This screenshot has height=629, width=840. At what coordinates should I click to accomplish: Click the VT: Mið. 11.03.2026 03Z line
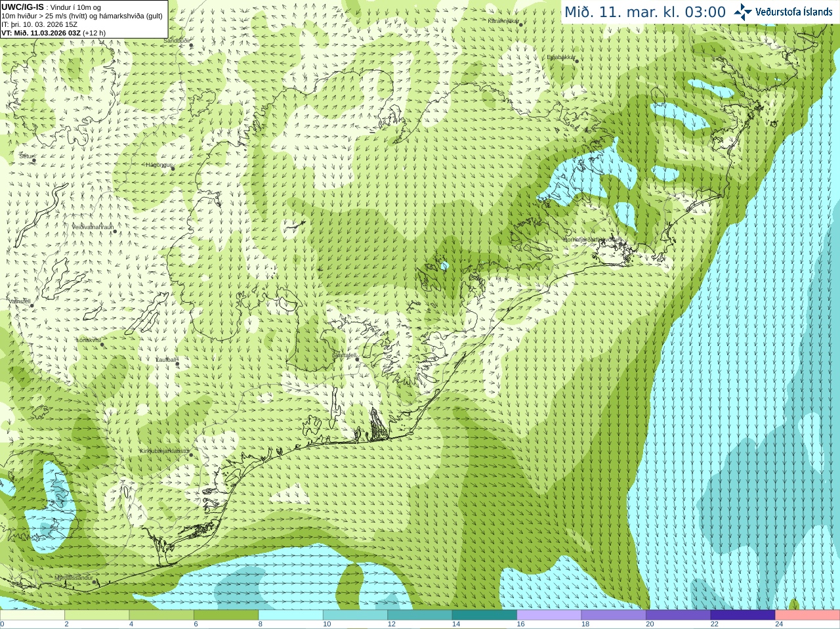53,33
